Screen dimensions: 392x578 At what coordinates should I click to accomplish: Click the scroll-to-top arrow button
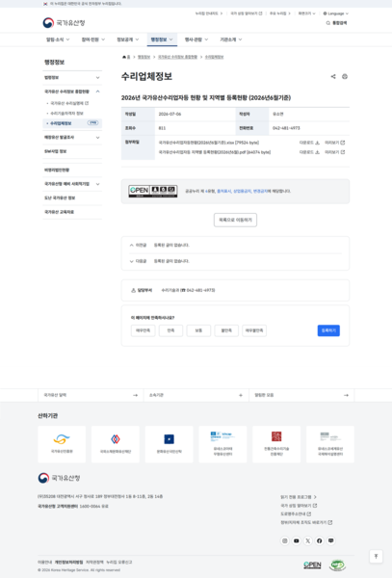(376, 556)
